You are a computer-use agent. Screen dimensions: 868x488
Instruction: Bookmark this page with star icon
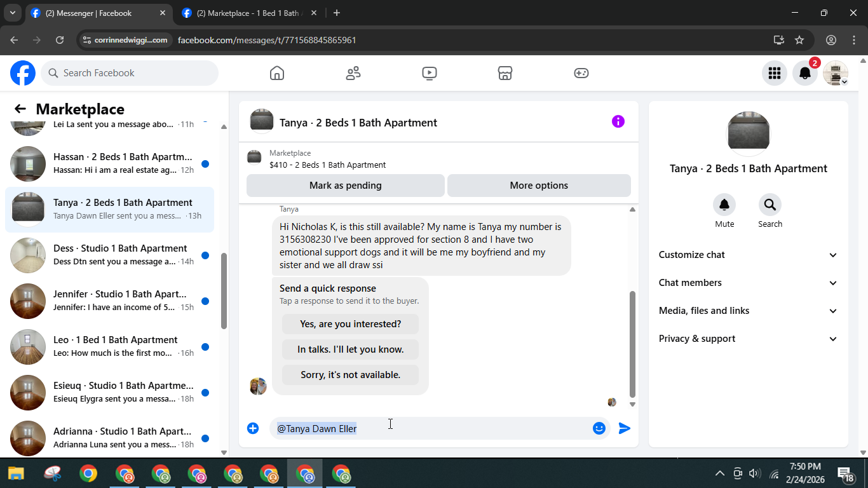coord(799,40)
